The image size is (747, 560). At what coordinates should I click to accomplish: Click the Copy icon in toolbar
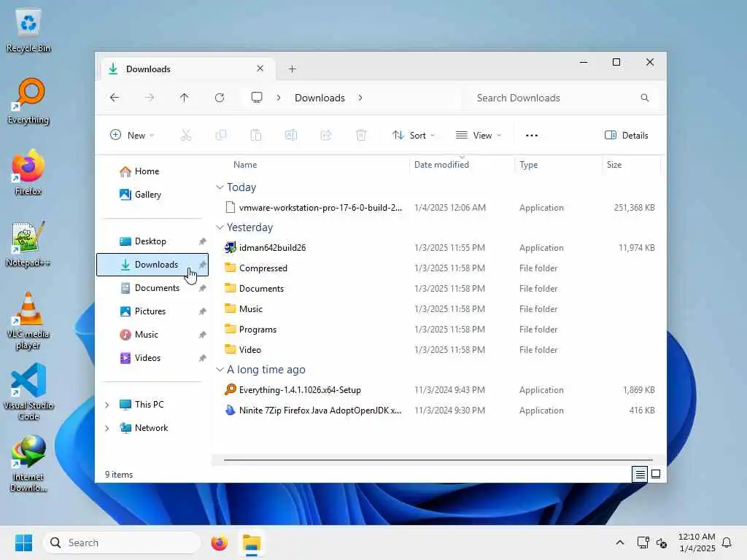221,135
